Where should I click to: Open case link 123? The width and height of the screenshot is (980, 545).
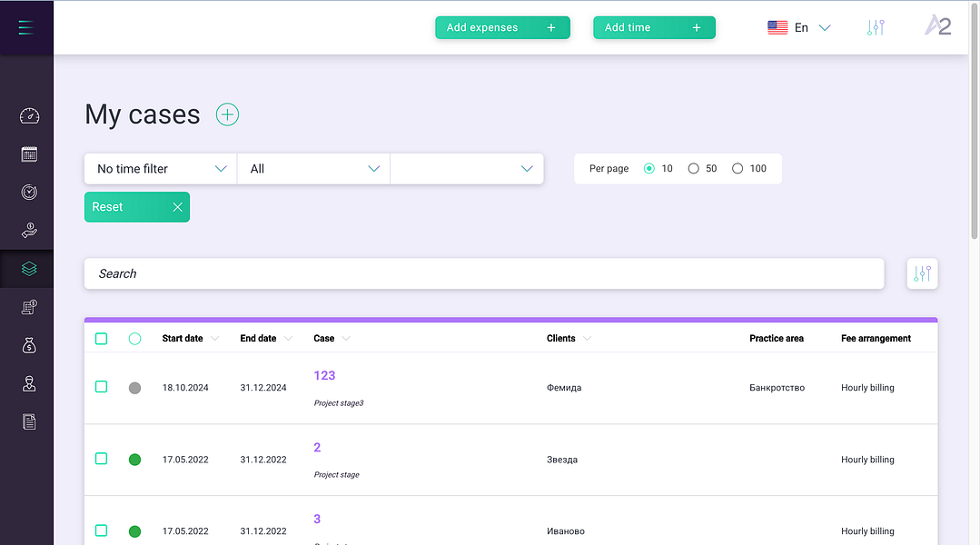point(324,376)
